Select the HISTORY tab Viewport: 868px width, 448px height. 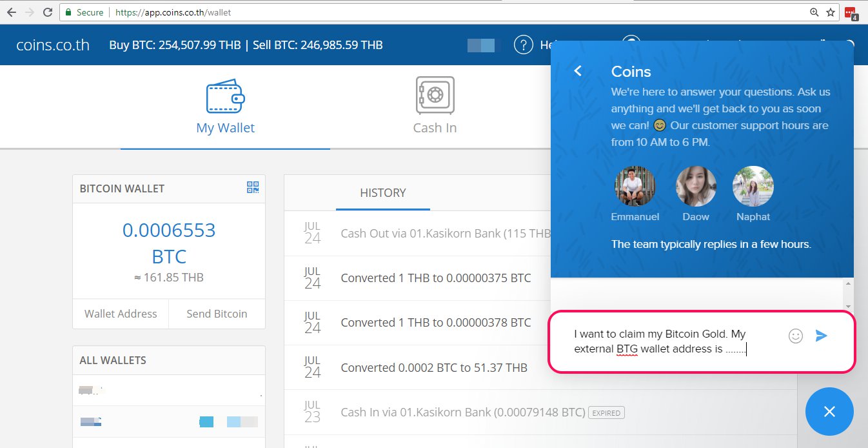click(x=383, y=192)
